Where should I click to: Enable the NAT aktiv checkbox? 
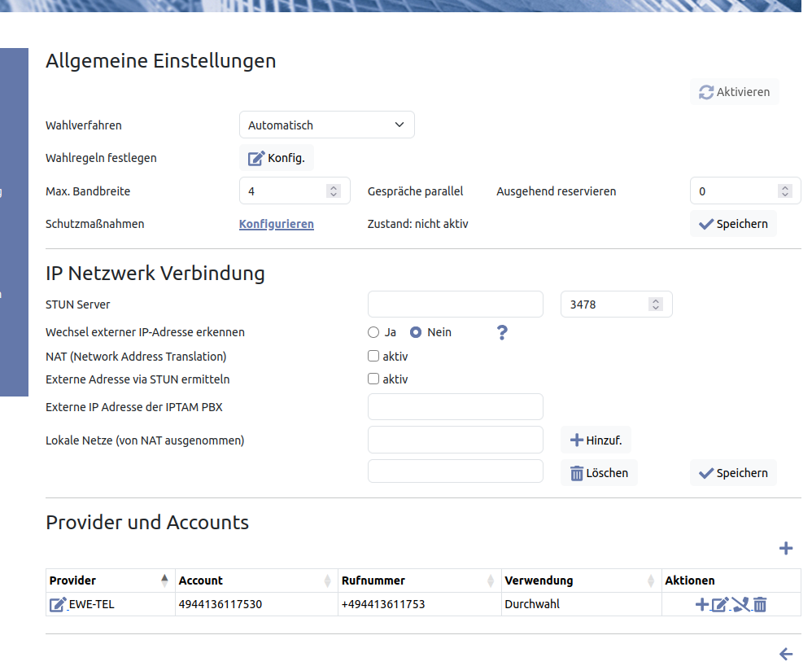click(373, 356)
